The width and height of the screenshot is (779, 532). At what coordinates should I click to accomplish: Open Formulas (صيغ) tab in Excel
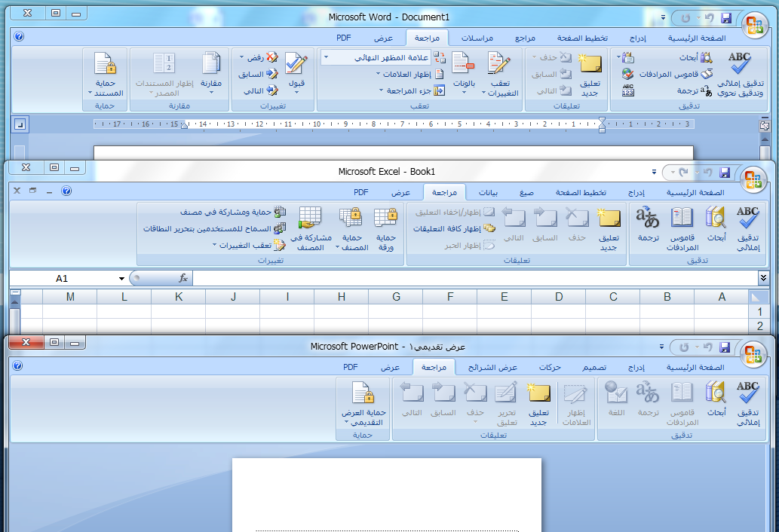[526, 192]
